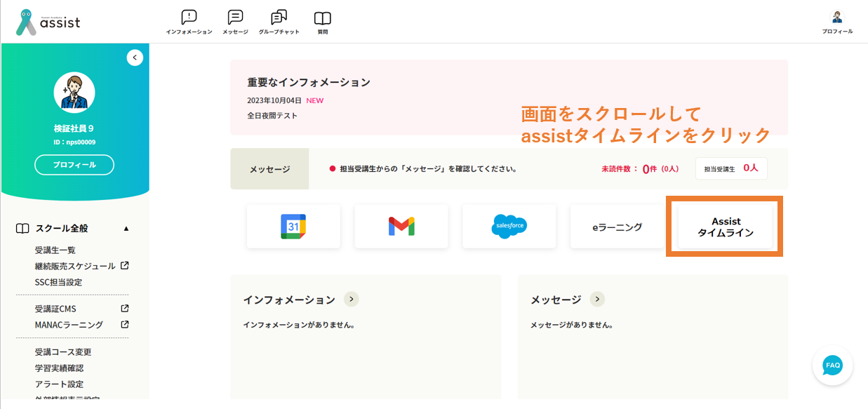Open the FAQ chat bubble button
This screenshot has height=409, width=868.
click(832, 366)
